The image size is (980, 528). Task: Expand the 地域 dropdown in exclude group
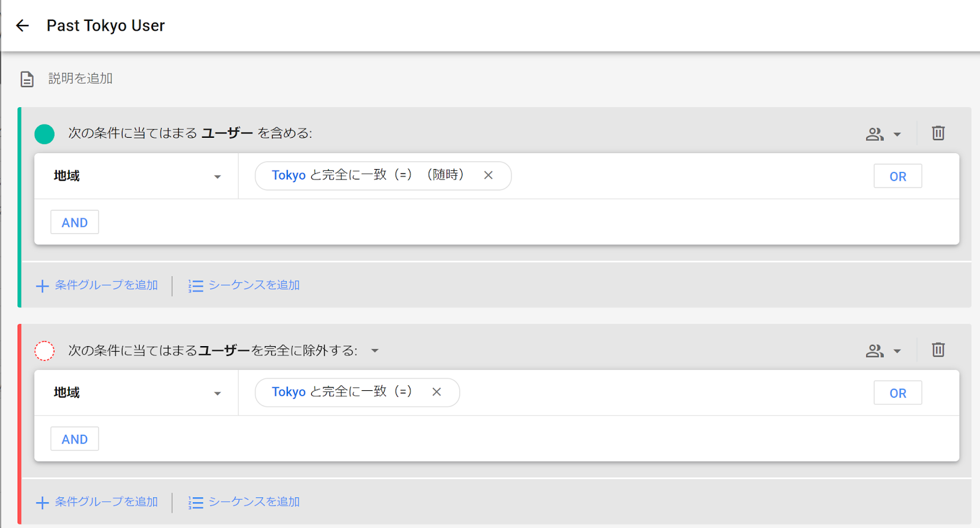coord(217,394)
